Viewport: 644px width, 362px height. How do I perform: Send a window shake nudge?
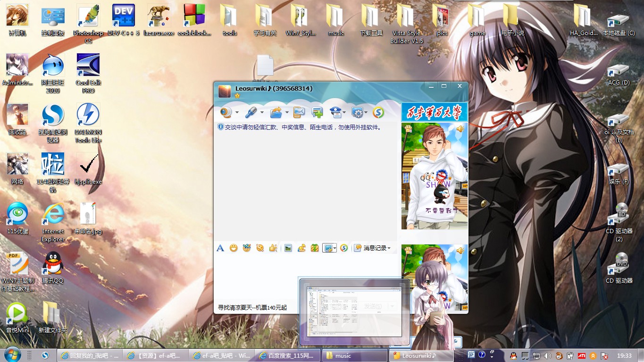[259, 248]
